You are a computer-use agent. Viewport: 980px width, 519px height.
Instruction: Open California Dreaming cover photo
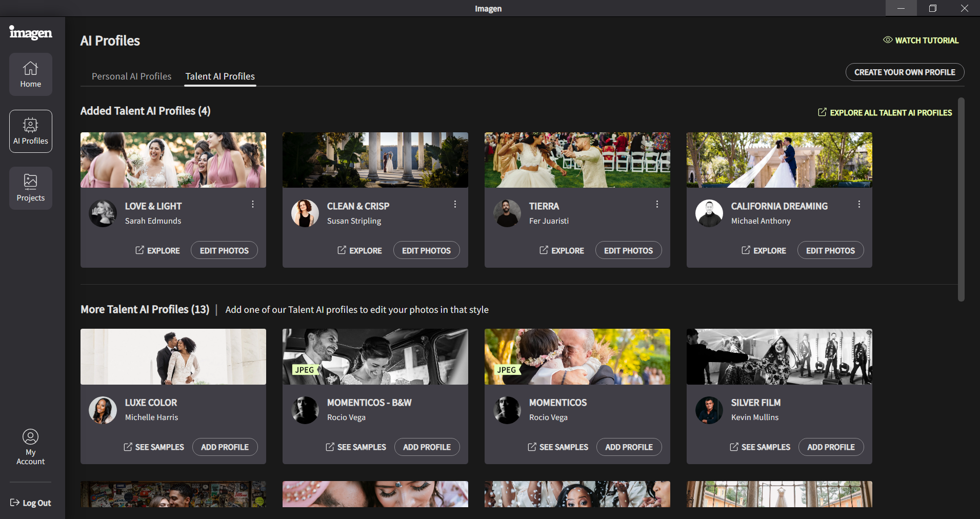point(779,160)
